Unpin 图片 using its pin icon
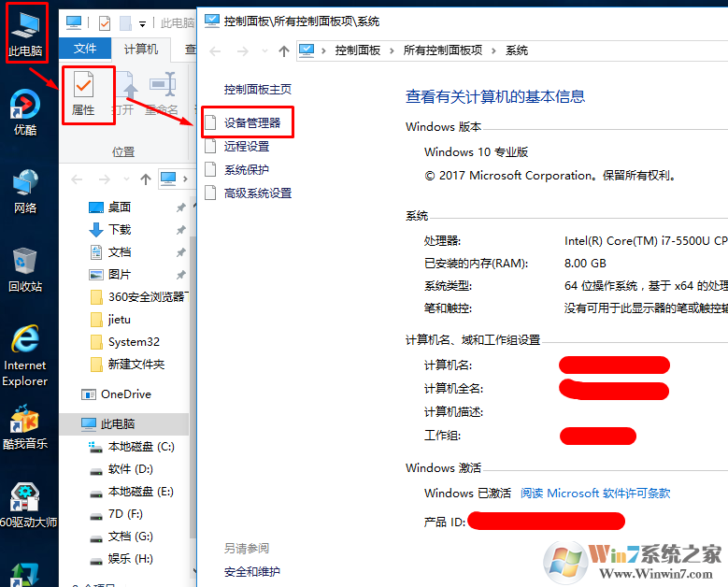This screenshot has height=587, width=728. coord(181,275)
